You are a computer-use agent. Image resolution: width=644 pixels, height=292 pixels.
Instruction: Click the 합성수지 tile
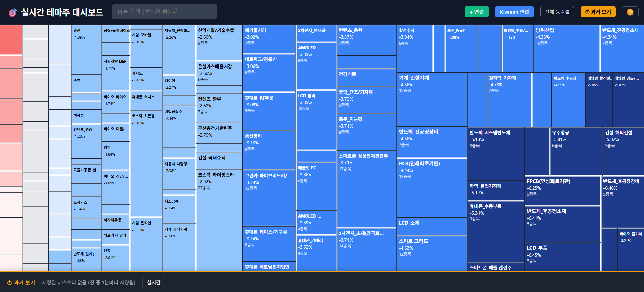pyautogui.click(x=415, y=49)
